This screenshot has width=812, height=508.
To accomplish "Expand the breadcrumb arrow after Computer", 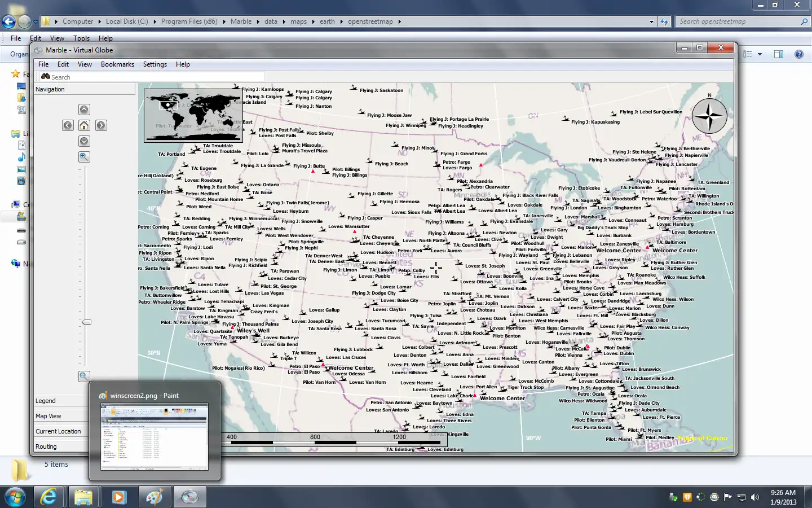I will pos(99,21).
